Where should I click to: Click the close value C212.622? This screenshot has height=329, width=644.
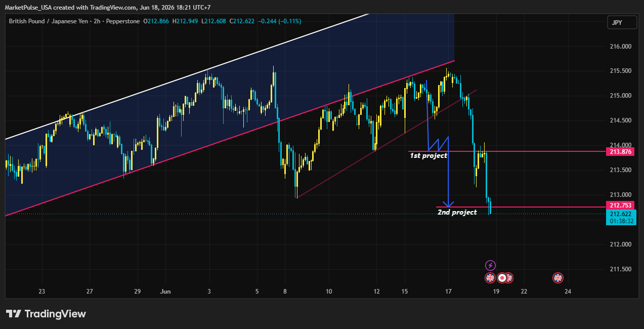(243, 21)
